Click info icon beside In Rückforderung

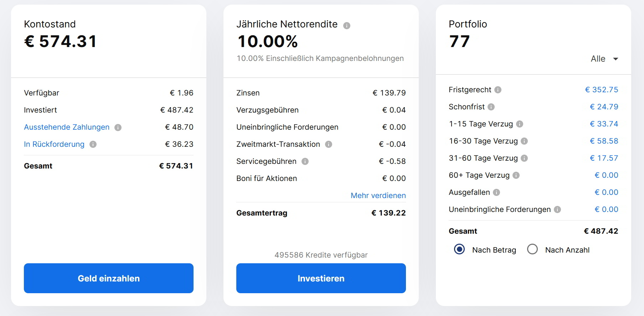click(x=93, y=144)
